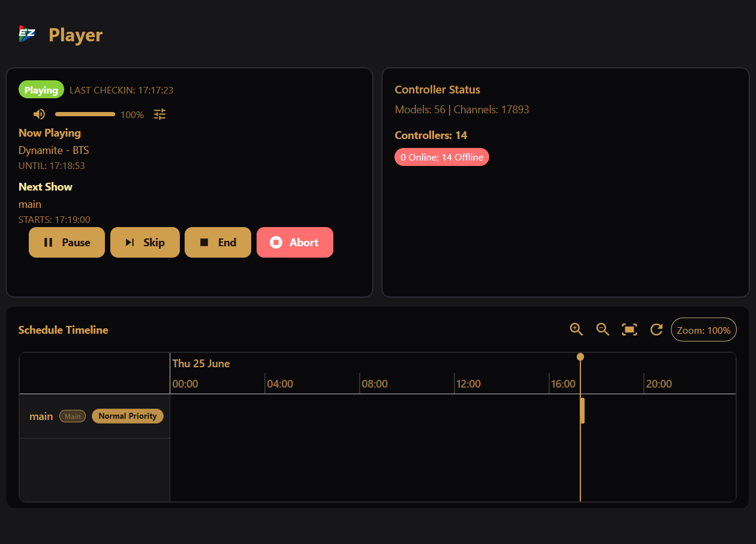This screenshot has width=756, height=544.
Task: Abort playback with the red button
Action: point(295,242)
